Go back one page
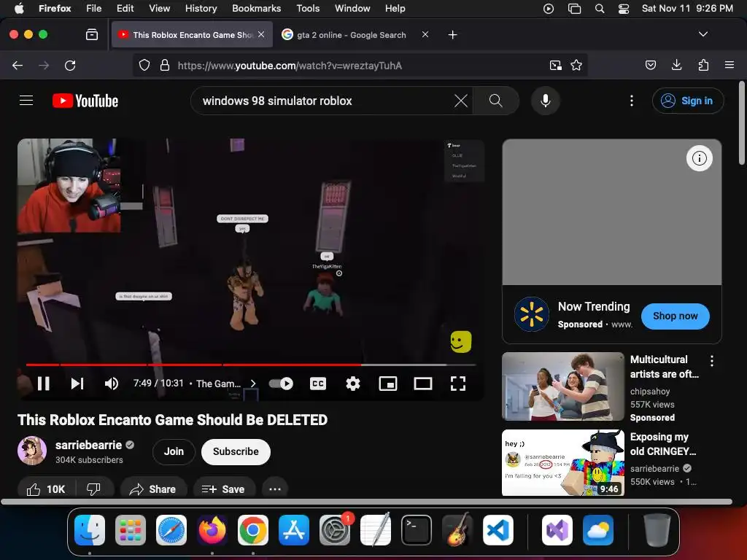Screen dimensions: 747x560 pos(18,65)
